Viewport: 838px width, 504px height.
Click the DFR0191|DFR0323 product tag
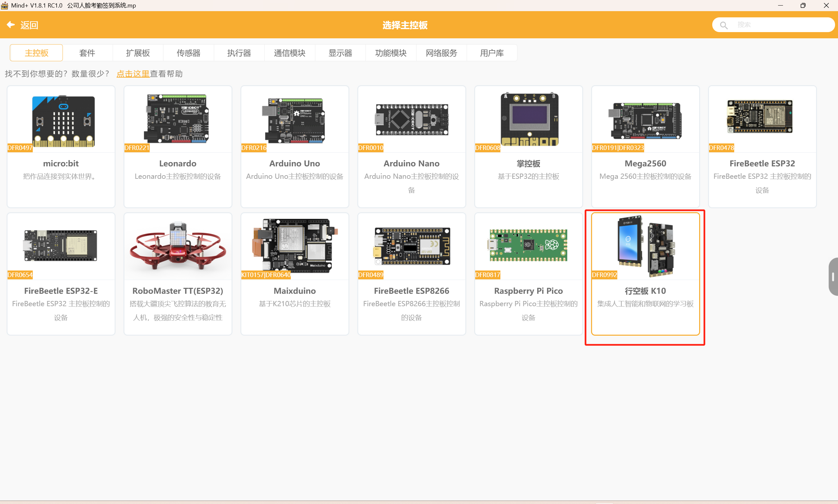coord(618,148)
